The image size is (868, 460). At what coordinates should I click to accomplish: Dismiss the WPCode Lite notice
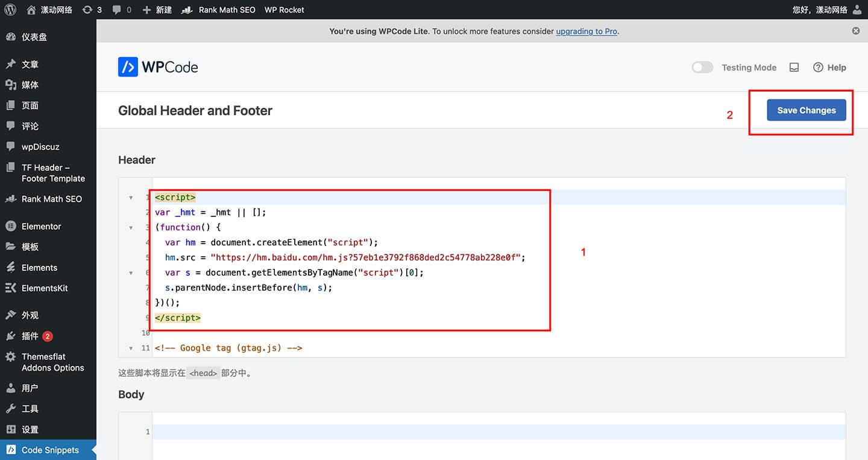click(x=856, y=31)
